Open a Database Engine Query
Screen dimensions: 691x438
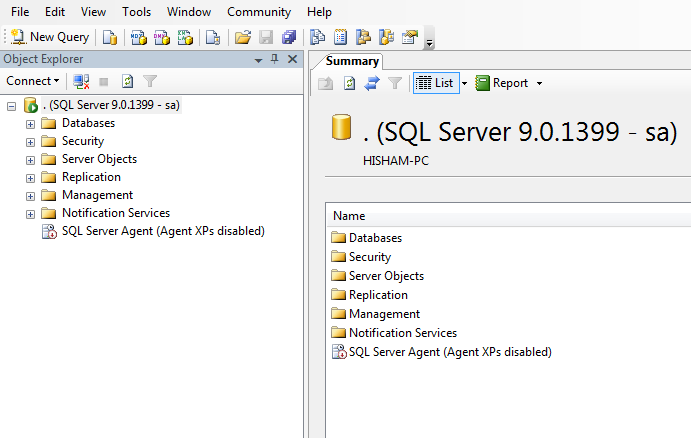tap(110, 37)
